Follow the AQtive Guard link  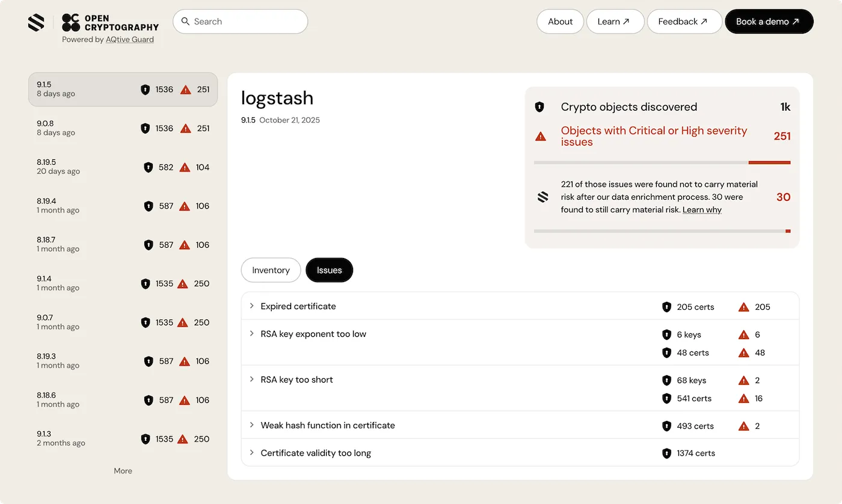pos(130,40)
